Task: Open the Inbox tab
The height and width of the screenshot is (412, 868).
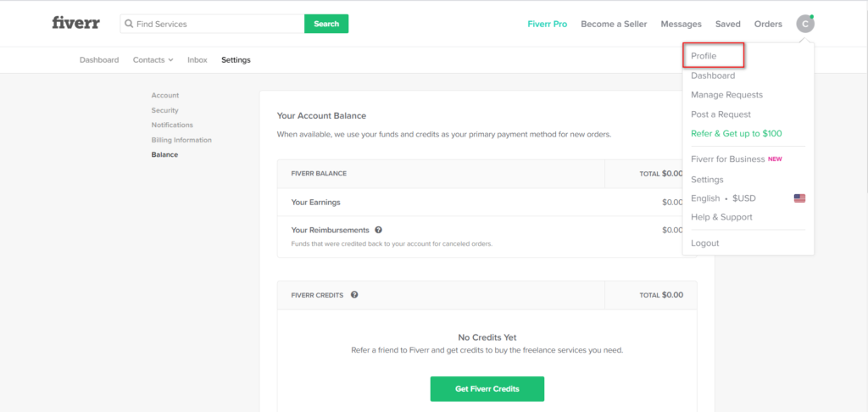Action: click(x=197, y=60)
